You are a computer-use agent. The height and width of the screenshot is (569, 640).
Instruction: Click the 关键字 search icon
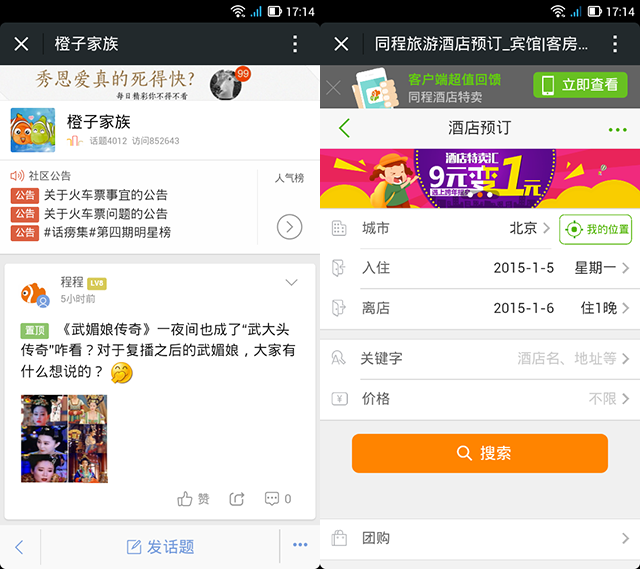(338, 358)
